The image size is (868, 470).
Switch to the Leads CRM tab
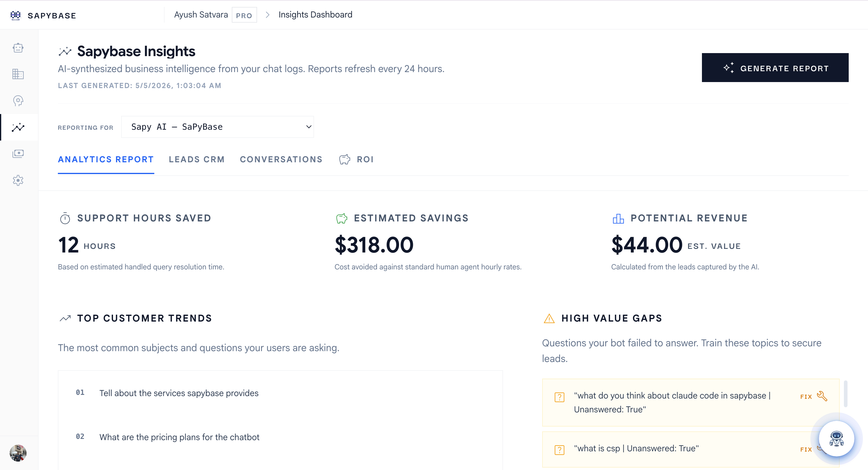(x=197, y=160)
